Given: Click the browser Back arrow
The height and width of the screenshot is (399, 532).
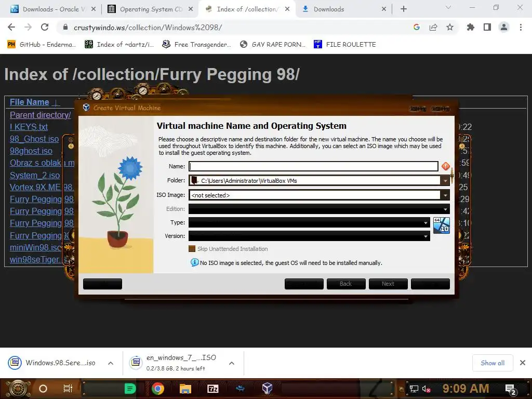Looking at the screenshot, I should (x=11, y=28).
